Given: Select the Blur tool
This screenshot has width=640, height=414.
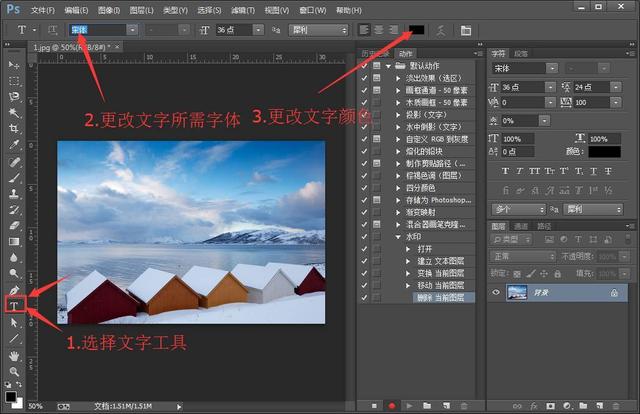Looking at the screenshot, I should [x=14, y=258].
